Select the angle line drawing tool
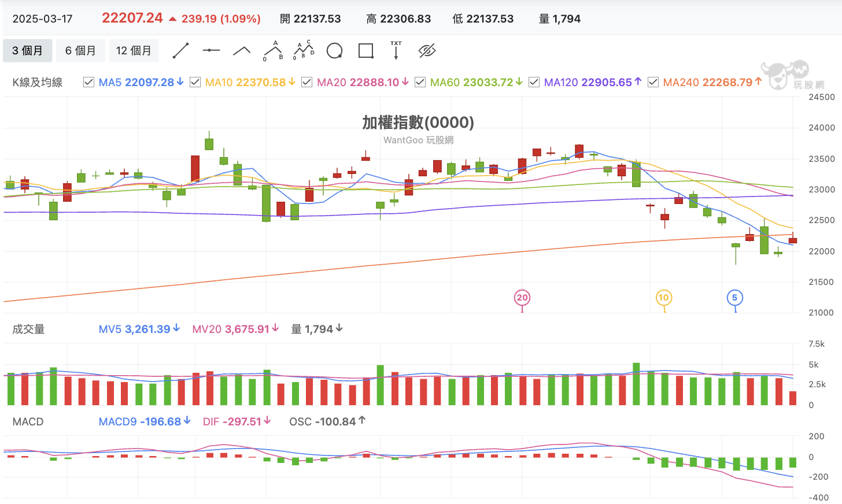 coord(242,51)
